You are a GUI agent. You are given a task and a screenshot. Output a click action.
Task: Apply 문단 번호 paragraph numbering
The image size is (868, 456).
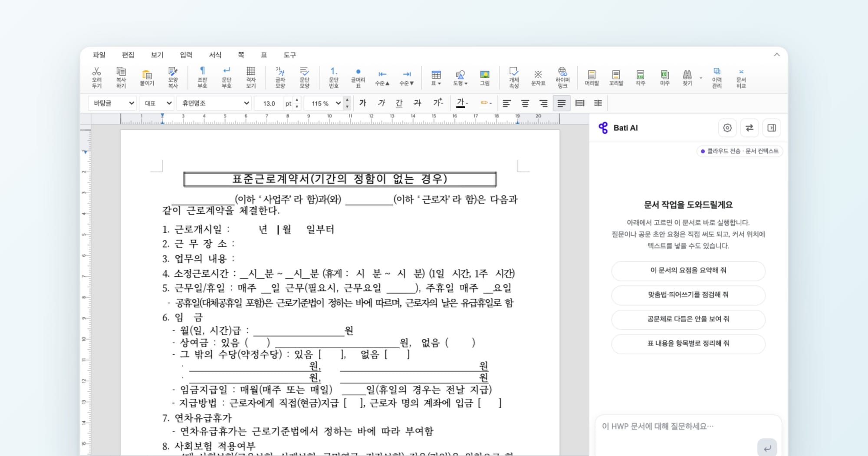coord(333,77)
